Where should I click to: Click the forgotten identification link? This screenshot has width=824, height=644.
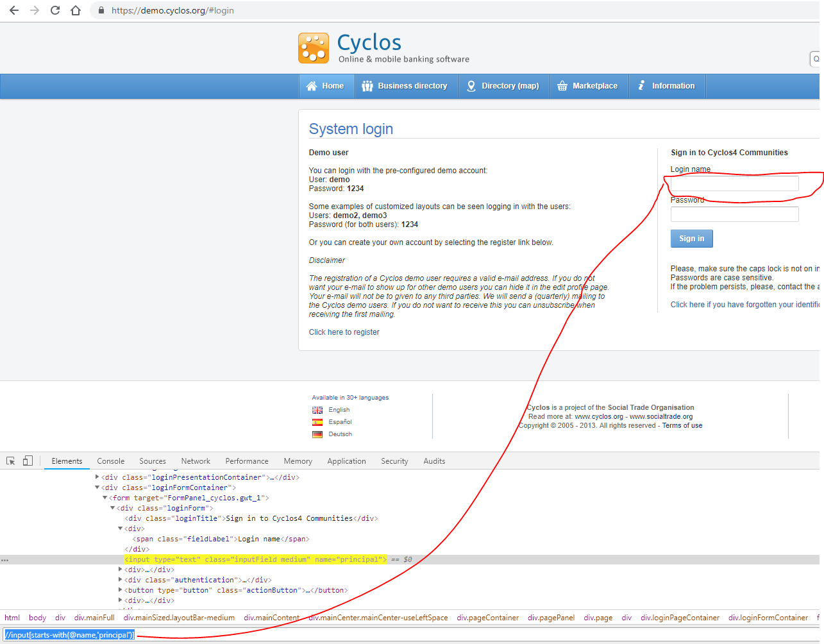coord(744,305)
